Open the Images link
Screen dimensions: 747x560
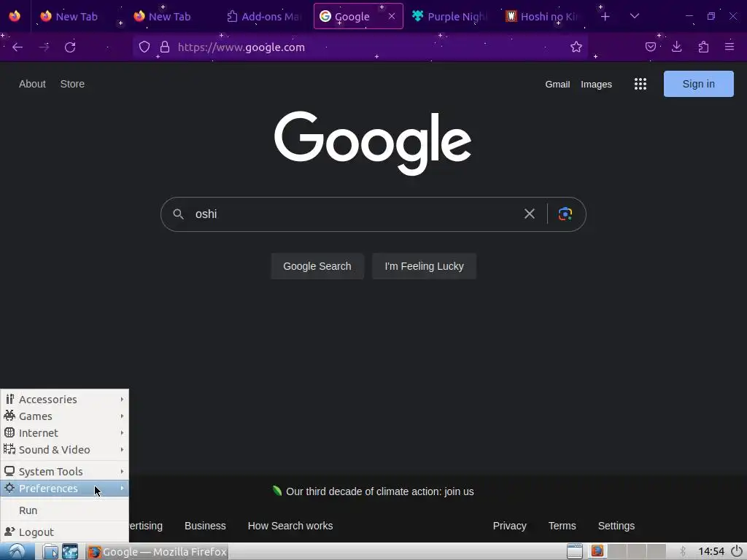pyautogui.click(x=596, y=85)
